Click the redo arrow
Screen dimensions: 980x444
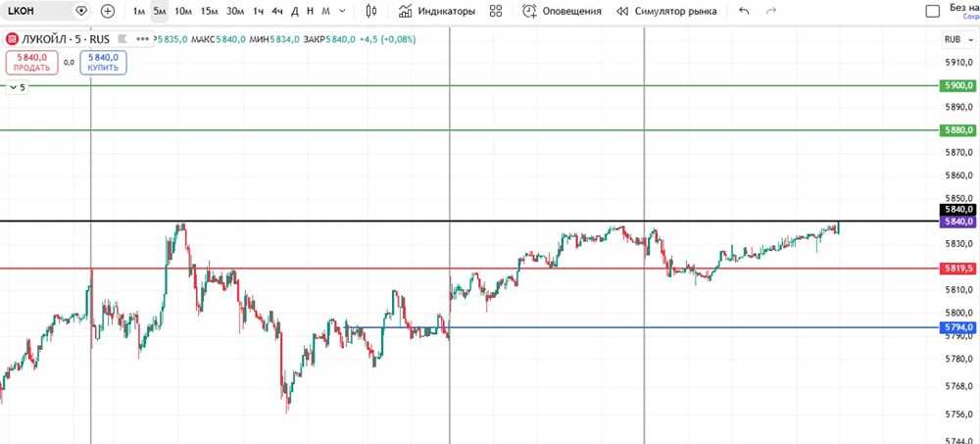(x=771, y=11)
